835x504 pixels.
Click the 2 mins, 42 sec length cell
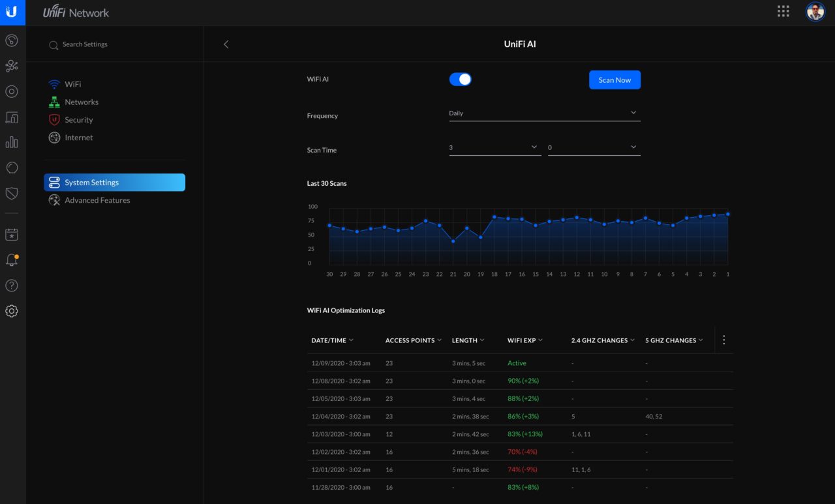470,434
